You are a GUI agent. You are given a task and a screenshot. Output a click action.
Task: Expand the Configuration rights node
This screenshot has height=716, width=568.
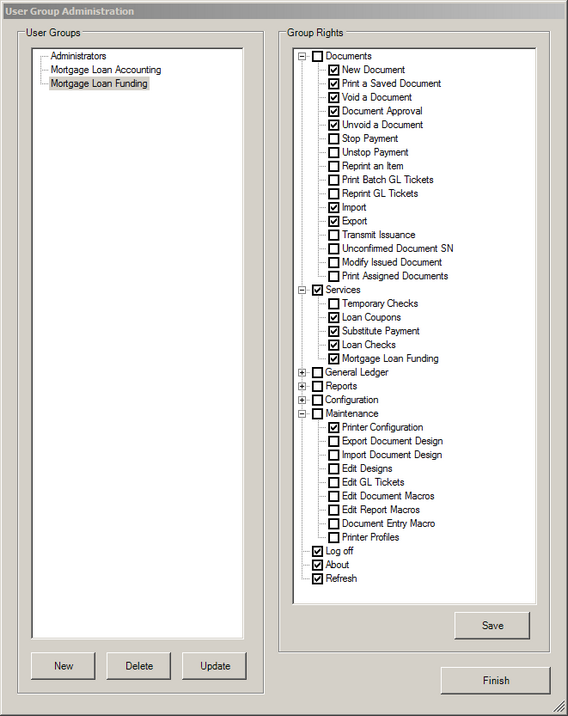pos(302,400)
